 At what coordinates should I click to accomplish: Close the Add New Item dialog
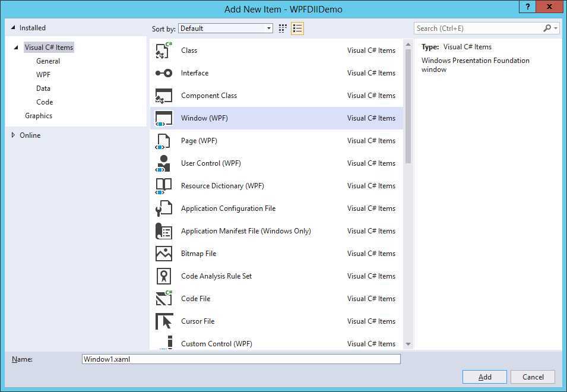click(x=549, y=7)
